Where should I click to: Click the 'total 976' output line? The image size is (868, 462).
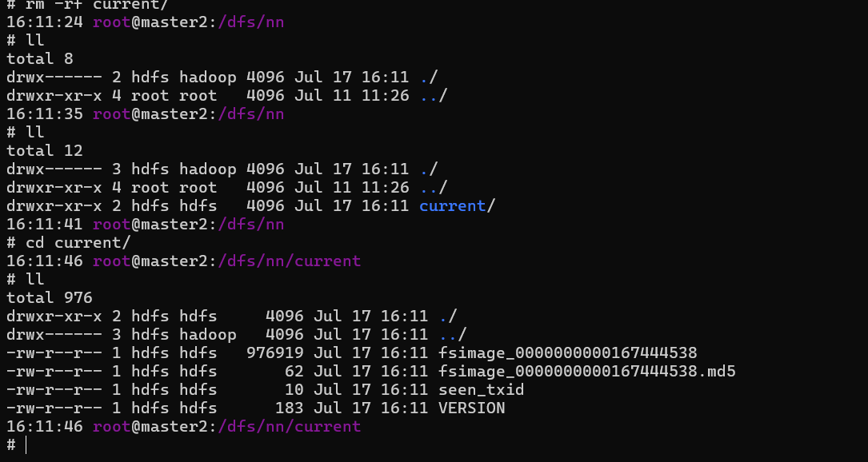point(50,297)
